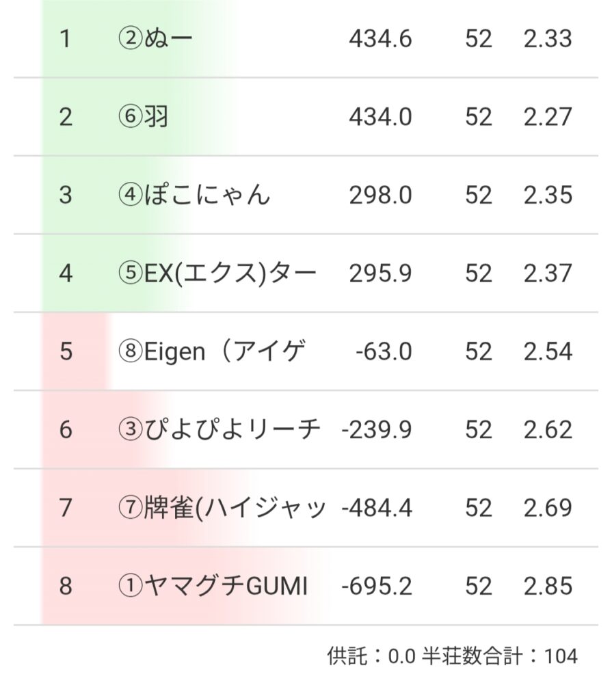Select the ⑤EX(エクス)ター row name
Screen dimensions: 612x700
tap(217, 273)
